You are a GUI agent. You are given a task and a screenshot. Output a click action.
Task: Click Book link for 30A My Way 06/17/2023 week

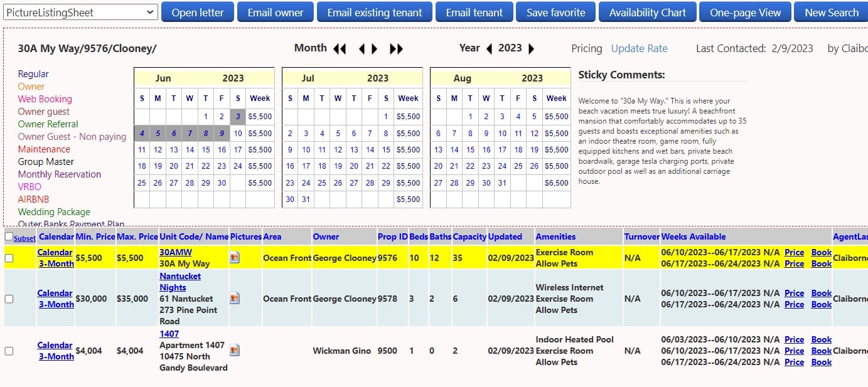[x=822, y=263]
